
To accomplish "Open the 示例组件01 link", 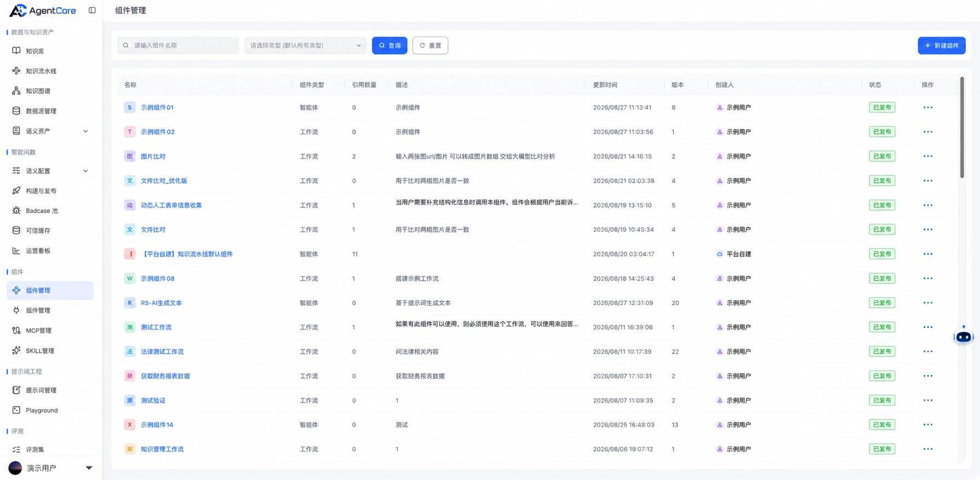I will 157,108.
